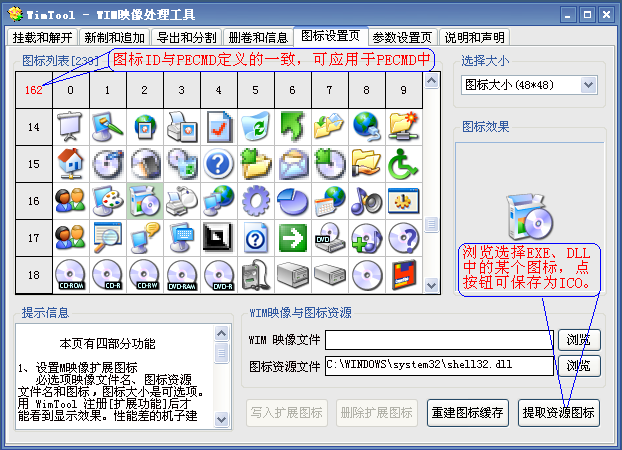Image resolution: width=622 pixels, height=450 pixels.
Task: Choose the blue question mark help icon
Action: pyautogui.click(x=219, y=163)
